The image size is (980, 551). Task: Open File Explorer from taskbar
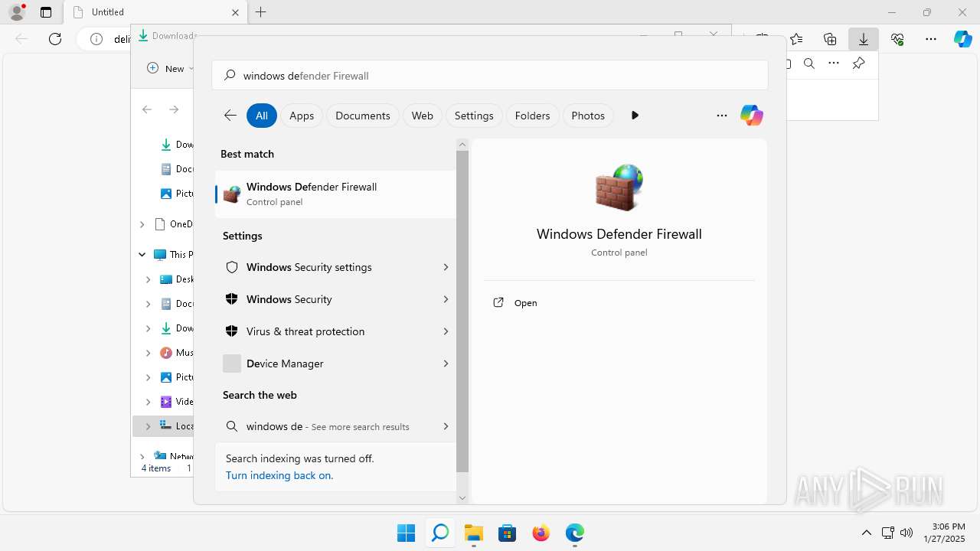click(474, 533)
